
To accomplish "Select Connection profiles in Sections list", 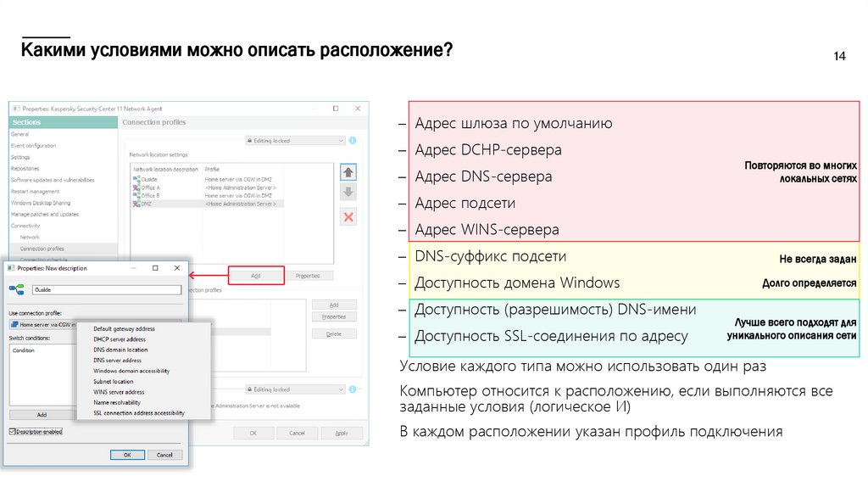I will click(42, 249).
